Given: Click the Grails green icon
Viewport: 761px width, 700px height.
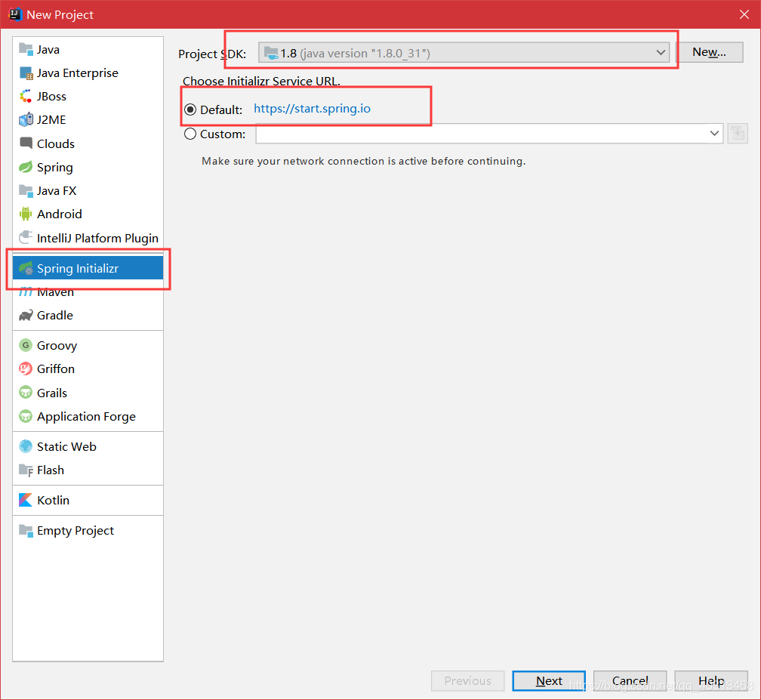Looking at the screenshot, I should (x=26, y=392).
